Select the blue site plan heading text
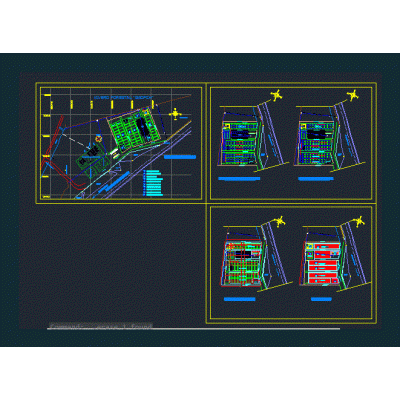The height and width of the screenshot is (400, 400). 123,97
